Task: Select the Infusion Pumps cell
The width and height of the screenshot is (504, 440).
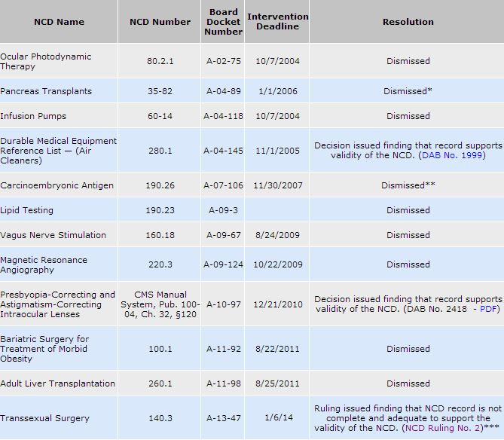Action: 59,116
